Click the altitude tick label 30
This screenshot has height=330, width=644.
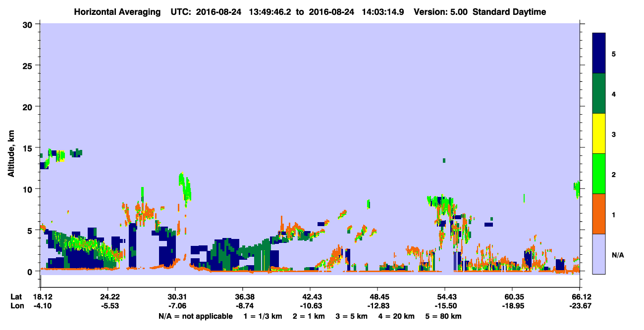tap(28, 24)
